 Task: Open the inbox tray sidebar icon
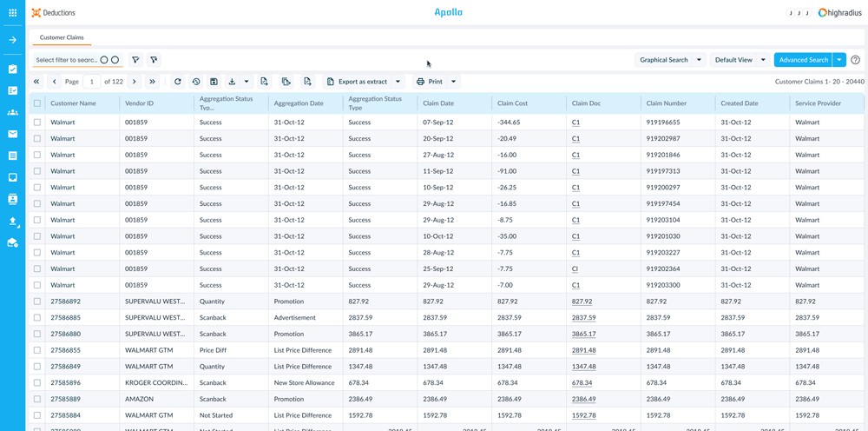point(12,177)
